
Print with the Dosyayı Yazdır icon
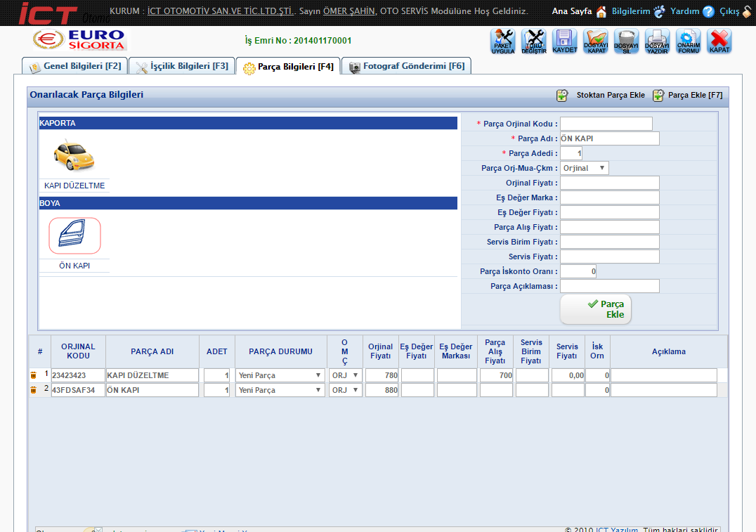(657, 41)
